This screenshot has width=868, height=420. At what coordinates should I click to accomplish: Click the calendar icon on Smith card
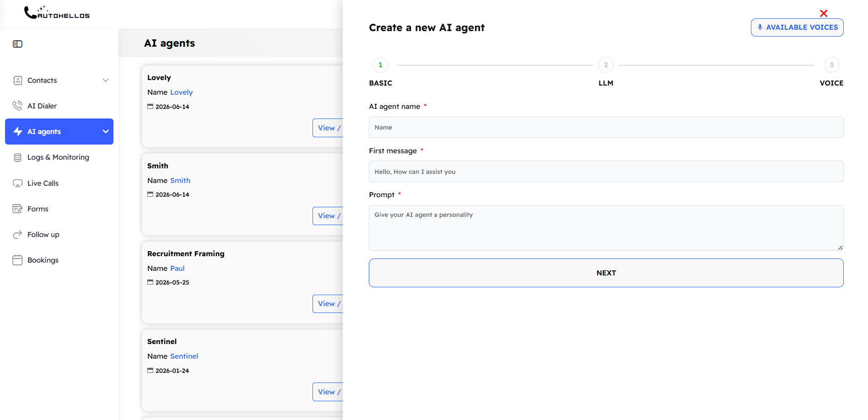pyautogui.click(x=150, y=194)
